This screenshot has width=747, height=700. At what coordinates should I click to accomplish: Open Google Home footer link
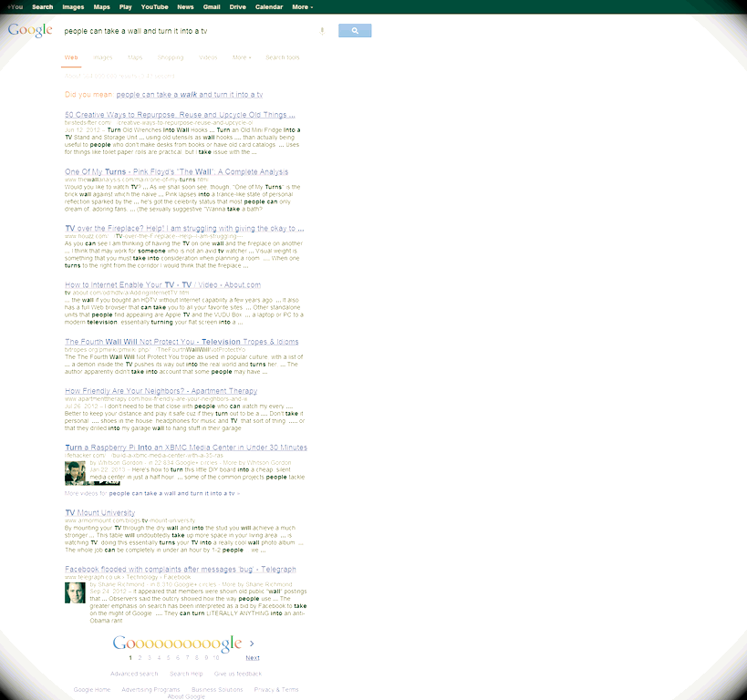click(92, 690)
